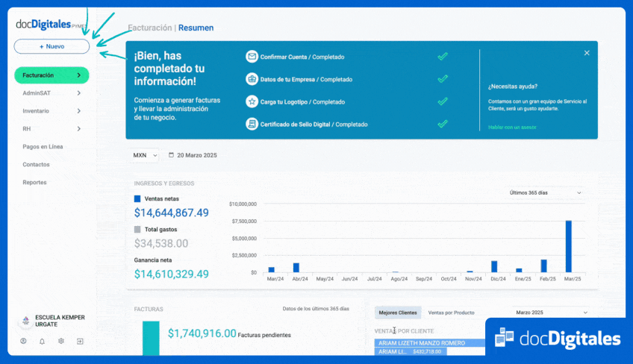The height and width of the screenshot is (364, 633).
Task: Click the $14,644,867.49 net sales value
Action: point(171,213)
